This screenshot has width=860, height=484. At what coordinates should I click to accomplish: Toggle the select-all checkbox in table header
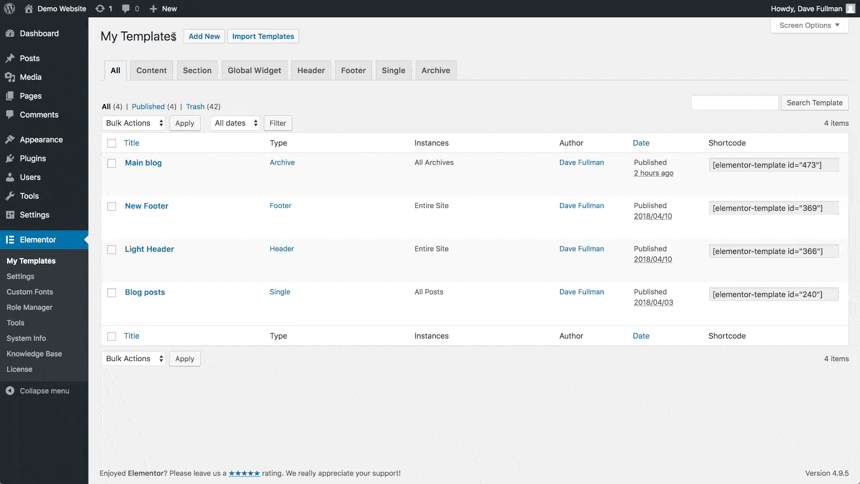pyautogui.click(x=112, y=143)
